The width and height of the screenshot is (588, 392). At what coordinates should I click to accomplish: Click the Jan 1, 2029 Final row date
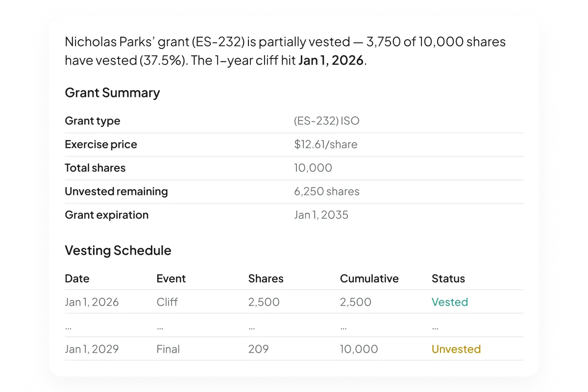coord(92,349)
